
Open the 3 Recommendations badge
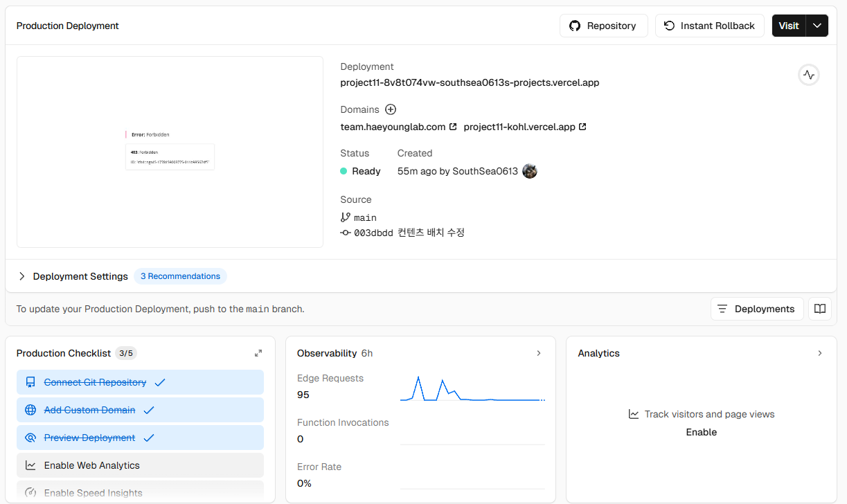[180, 276]
